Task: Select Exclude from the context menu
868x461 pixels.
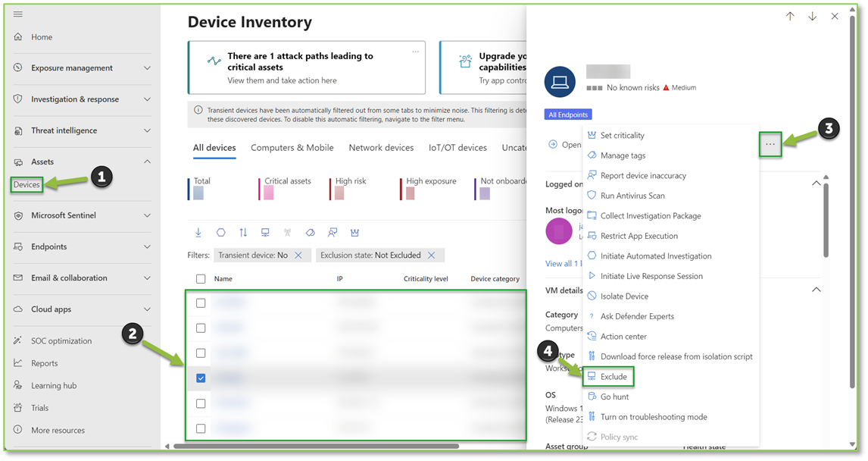Action: (614, 377)
